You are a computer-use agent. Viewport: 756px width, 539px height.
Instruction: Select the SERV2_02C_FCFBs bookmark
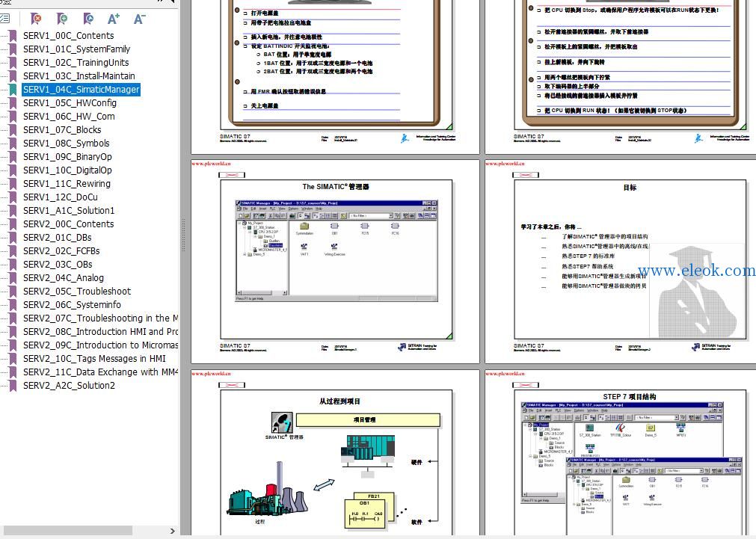pyautogui.click(x=62, y=251)
